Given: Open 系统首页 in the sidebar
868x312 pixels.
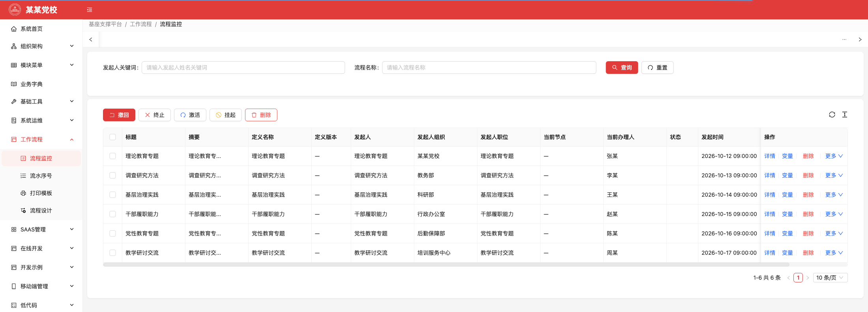Looking at the screenshot, I should (41, 29).
